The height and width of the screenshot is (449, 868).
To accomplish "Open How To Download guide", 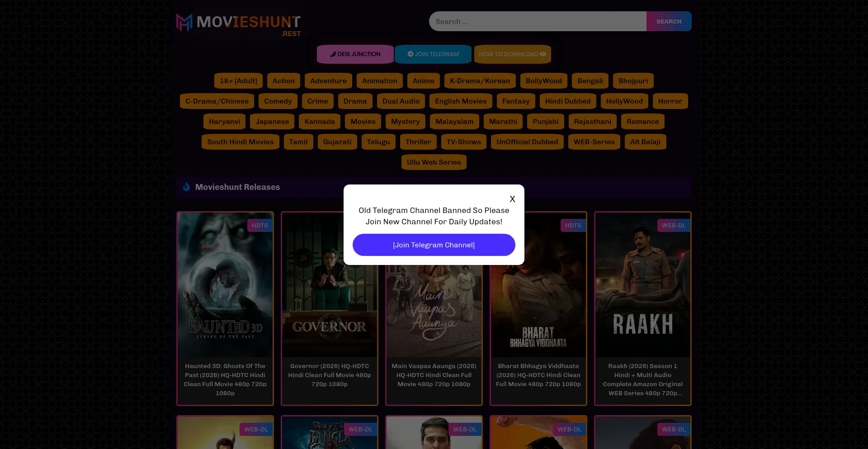I will [512, 54].
